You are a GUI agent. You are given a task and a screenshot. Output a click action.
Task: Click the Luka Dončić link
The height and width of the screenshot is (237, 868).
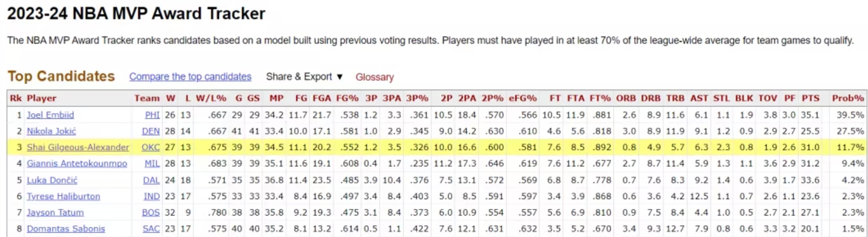(x=52, y=180)
